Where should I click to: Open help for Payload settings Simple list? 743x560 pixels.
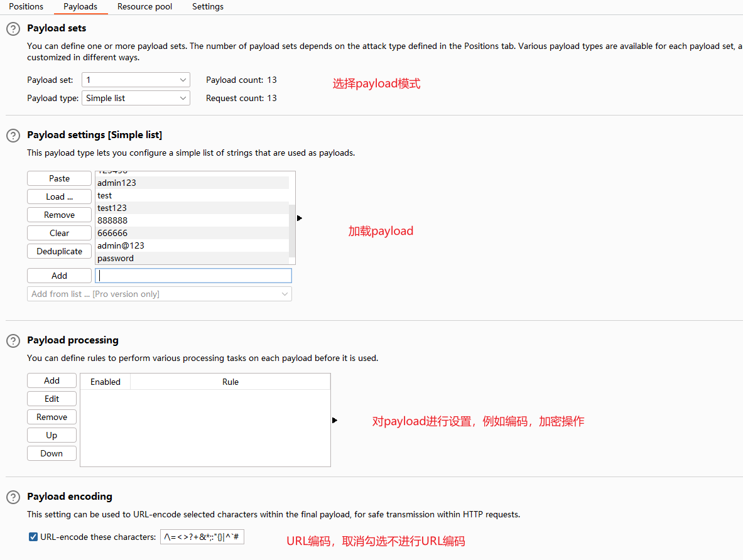[13, 136]
